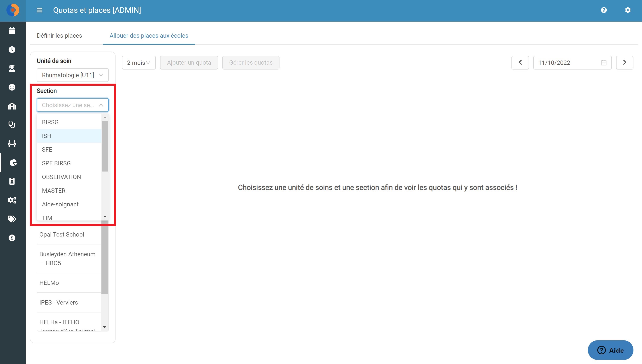This screenshot has height=364, width=642.
Task: Go to next period with right arrow
Action: point(624,62)
